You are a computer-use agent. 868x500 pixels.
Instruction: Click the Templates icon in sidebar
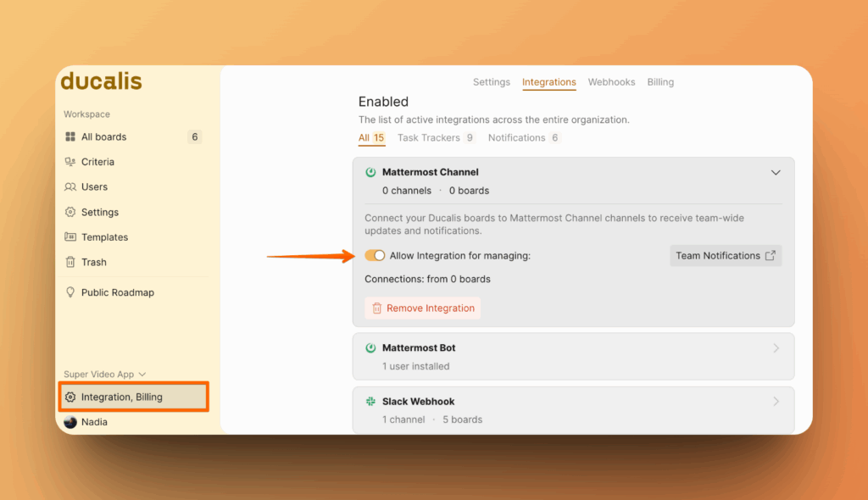click(x=70, y=237)
